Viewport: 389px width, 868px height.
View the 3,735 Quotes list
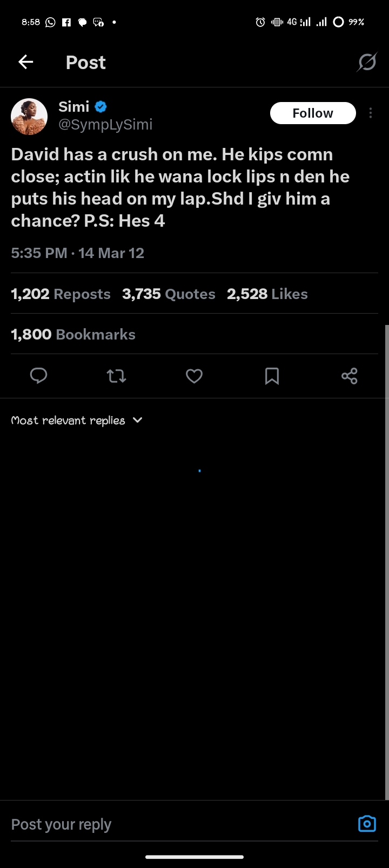169,294
